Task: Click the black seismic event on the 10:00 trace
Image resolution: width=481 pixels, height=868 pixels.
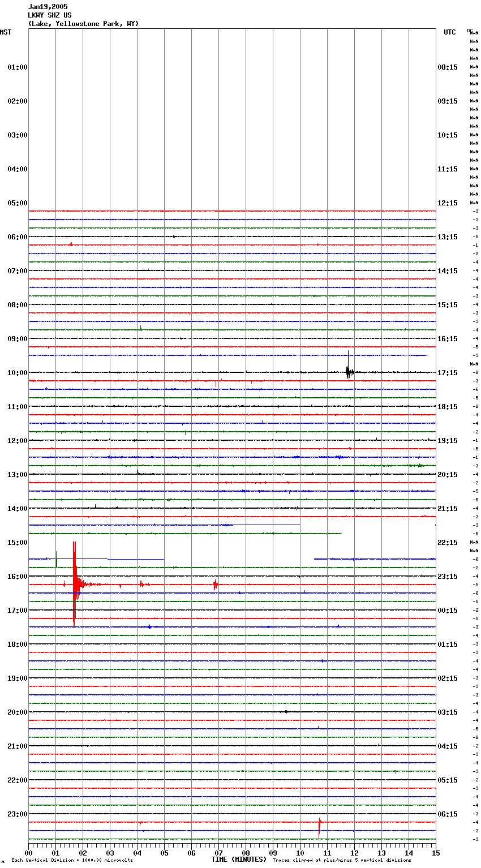Action: [349, 371]
